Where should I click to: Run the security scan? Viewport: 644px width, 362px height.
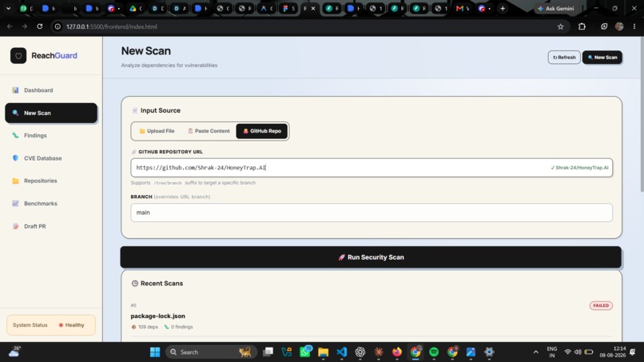pos(371,257)
